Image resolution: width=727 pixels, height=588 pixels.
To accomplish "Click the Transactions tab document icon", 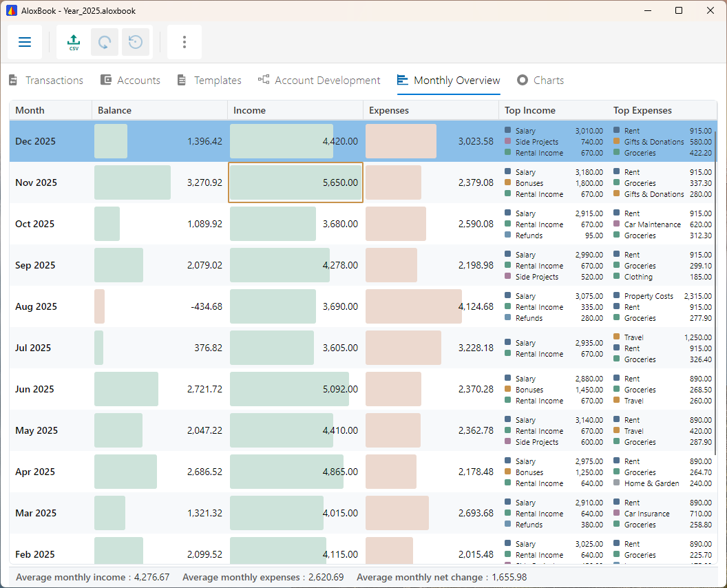I will pos(13,81).
